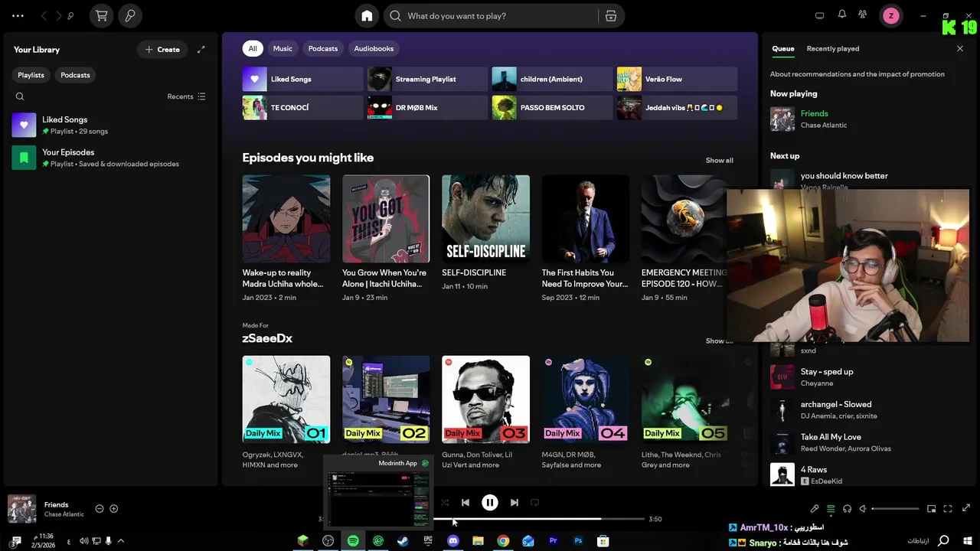The height and width of the screenshot is (551, 980).
Task: Create a new playlist with Create button
Action: (x=162, y=50)
